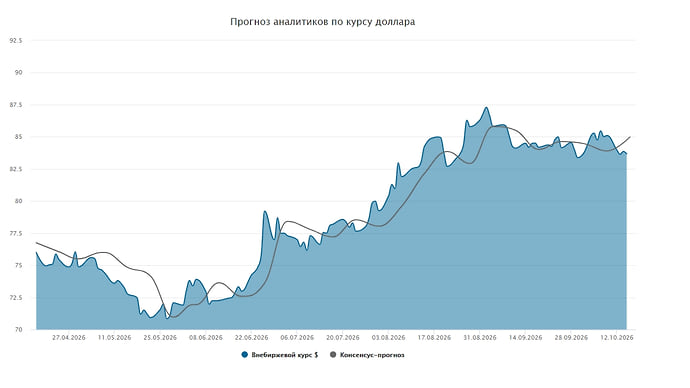Select the 11.05.2026 date axis label
This screenshot has width=690, height=388.
coord(114,338)
